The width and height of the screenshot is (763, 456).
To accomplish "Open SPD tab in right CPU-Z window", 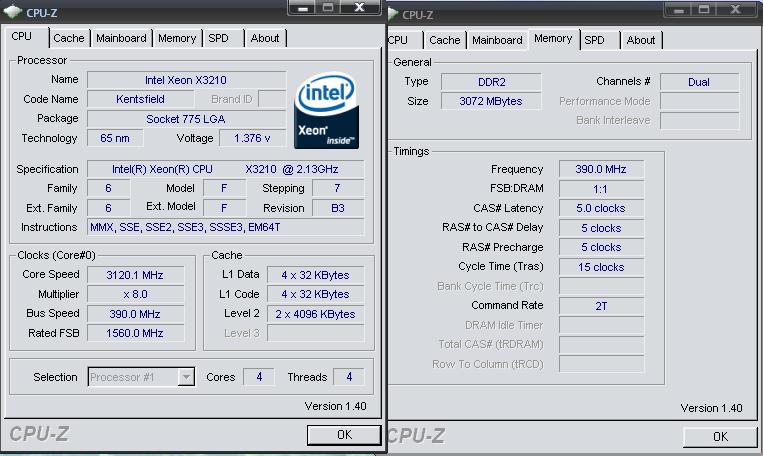I will [x=595, y=40].
